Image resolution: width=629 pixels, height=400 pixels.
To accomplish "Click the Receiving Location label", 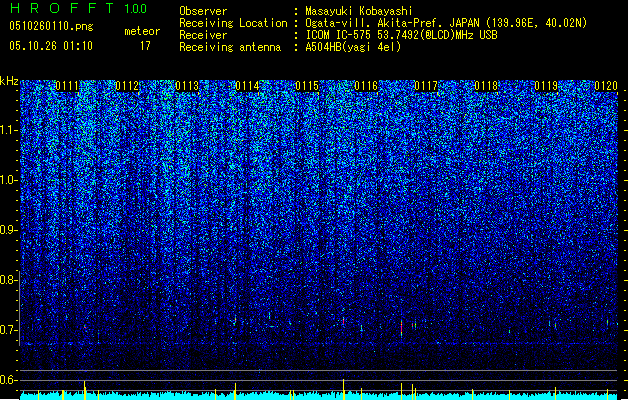I will click(233, 23).
